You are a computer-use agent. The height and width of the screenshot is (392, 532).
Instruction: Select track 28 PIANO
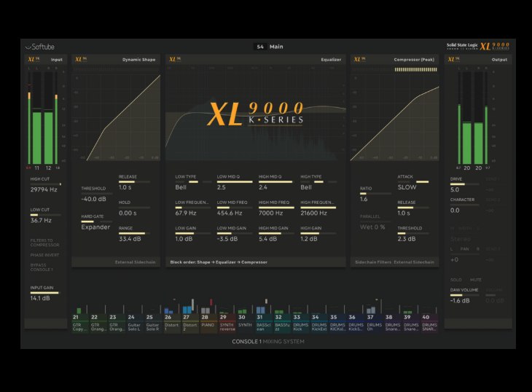point(209,321)
